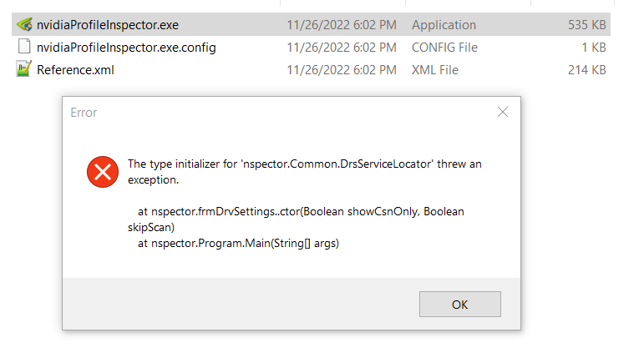Select the nvidiaProfileInspector.exe application icon
Image resolution: width=644 pixels, height=363 pixels.
(x=24, y=24)
